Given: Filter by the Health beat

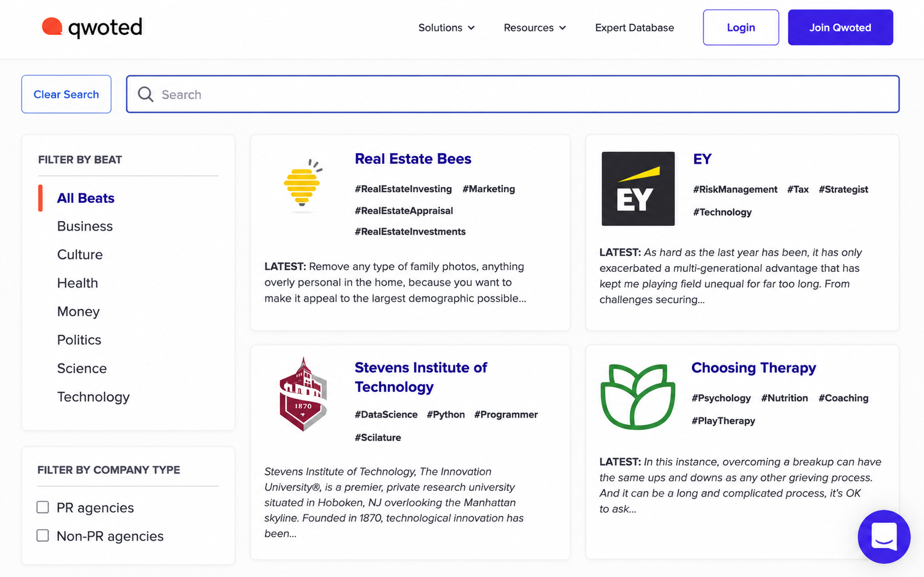Looking at the screenshot, I should 77,283.
